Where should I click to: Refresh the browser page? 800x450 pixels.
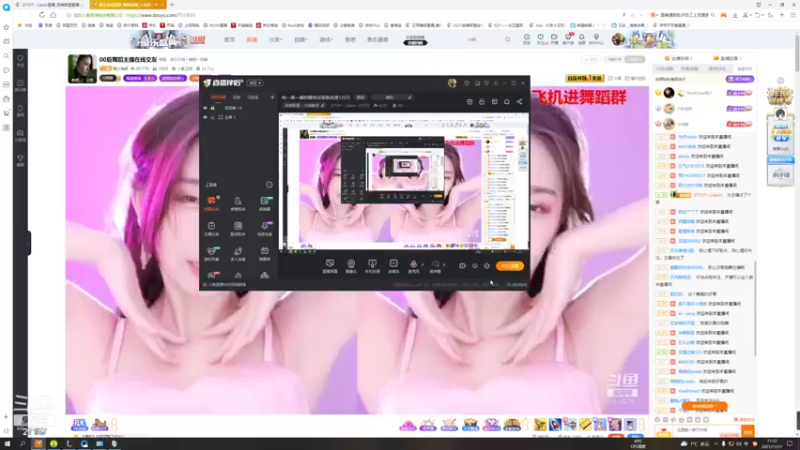42,15
